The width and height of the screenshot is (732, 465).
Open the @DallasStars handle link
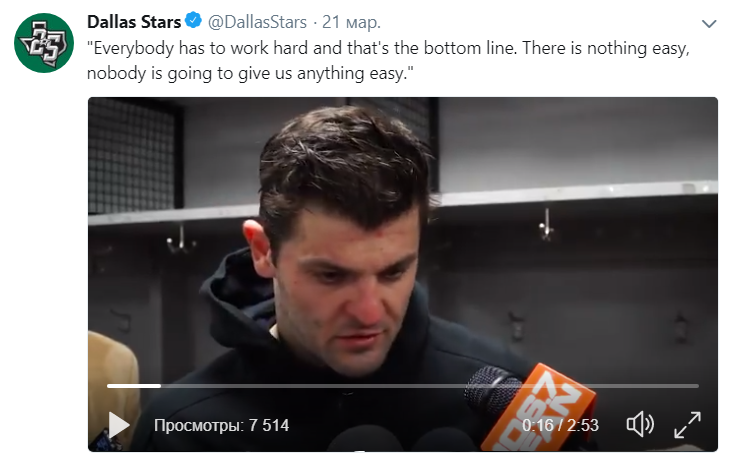tap(257, 22)
